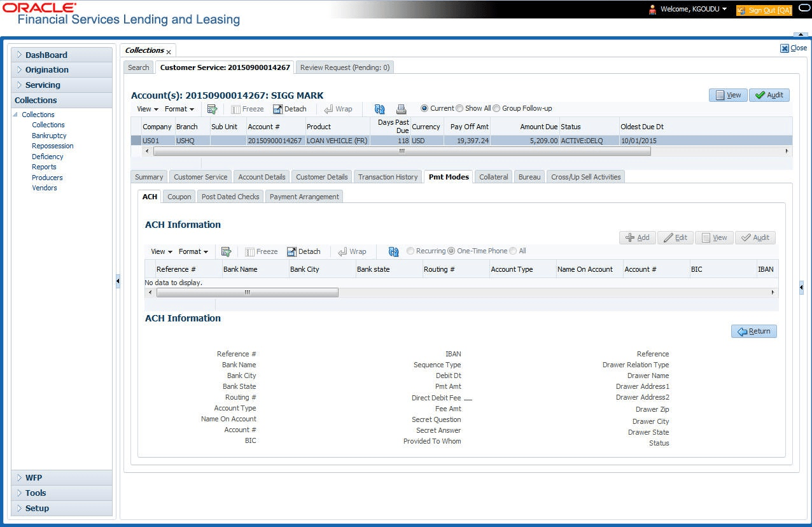Click the print icon in account toolbar

click(x=401, y=109)
